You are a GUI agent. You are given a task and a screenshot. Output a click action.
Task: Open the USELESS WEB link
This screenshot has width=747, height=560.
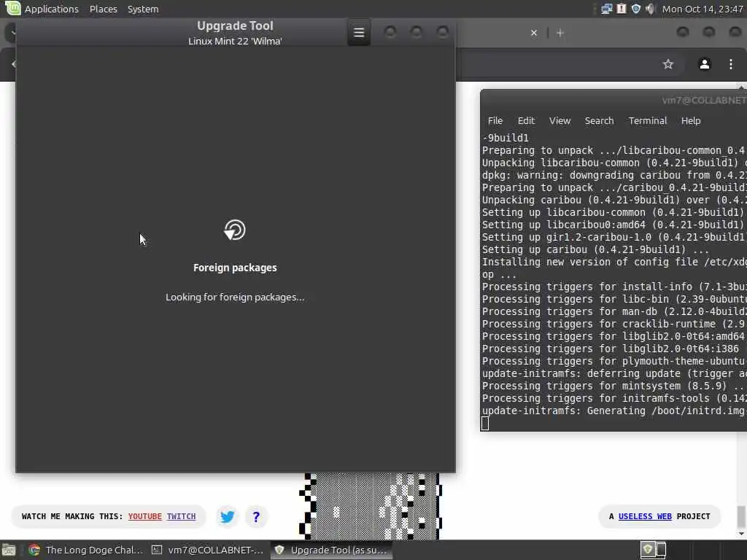click(645, 516)
